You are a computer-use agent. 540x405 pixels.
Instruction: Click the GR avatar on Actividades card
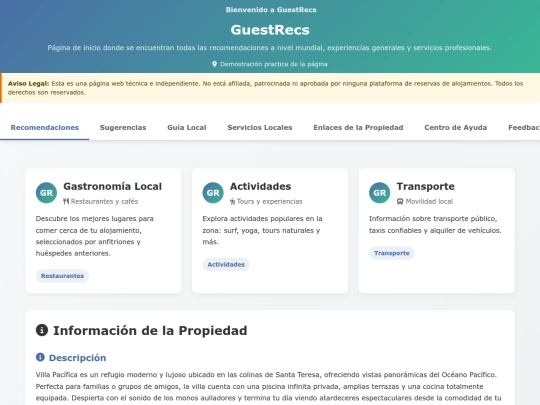(213, 193)
